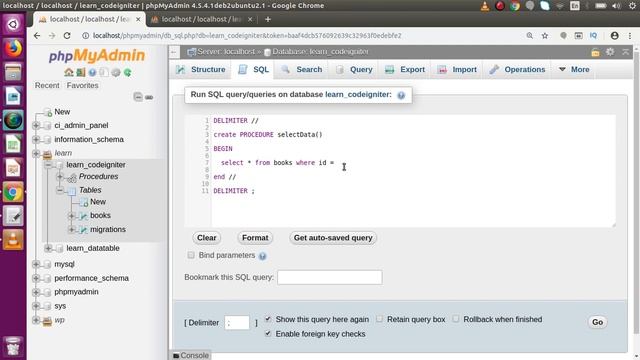Screen dimensions: 640x360
Task: Enable Retain query box
Action: tap(379, 319)
